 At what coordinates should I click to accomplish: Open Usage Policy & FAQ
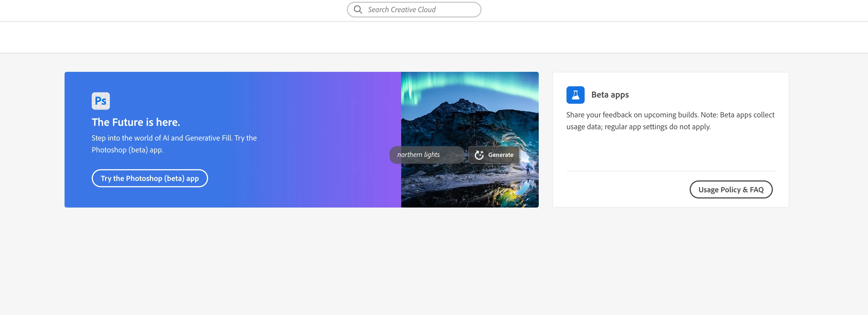coord(730,189)
